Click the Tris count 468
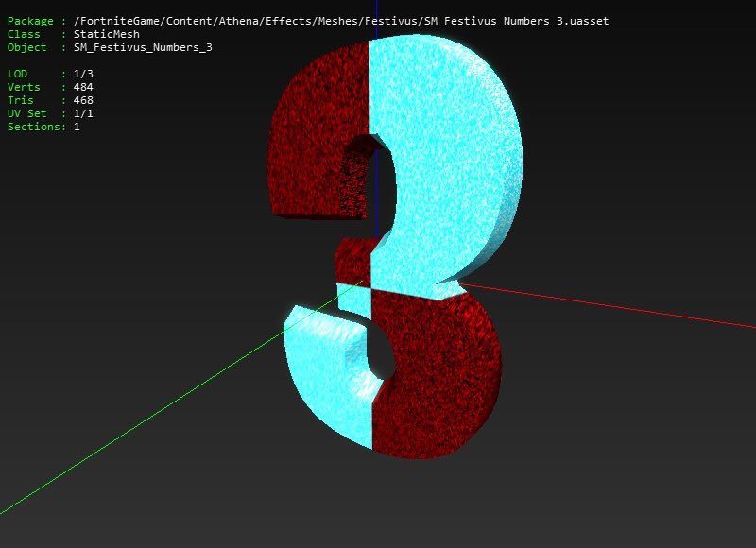 pyautogui.click(x=83, y=100)
